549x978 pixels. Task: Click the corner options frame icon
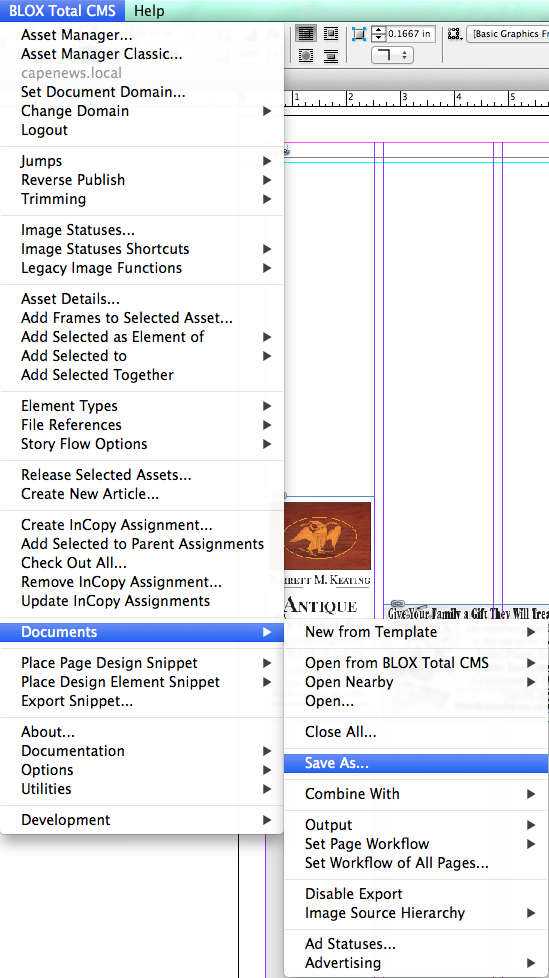point(359,34)
